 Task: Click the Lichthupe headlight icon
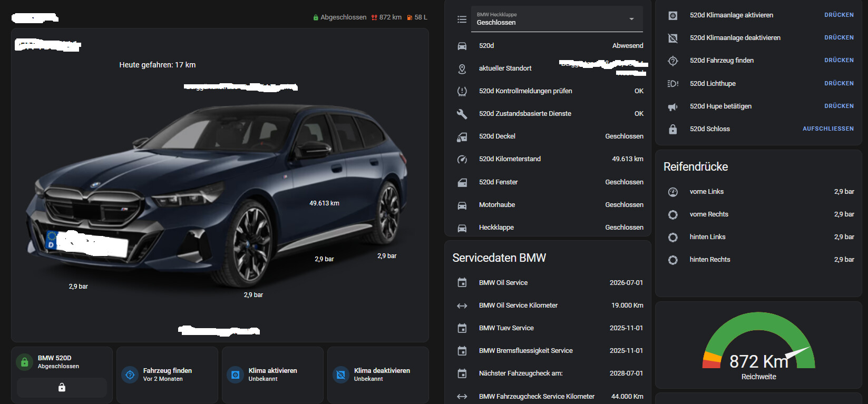click(x=672, y=84)
